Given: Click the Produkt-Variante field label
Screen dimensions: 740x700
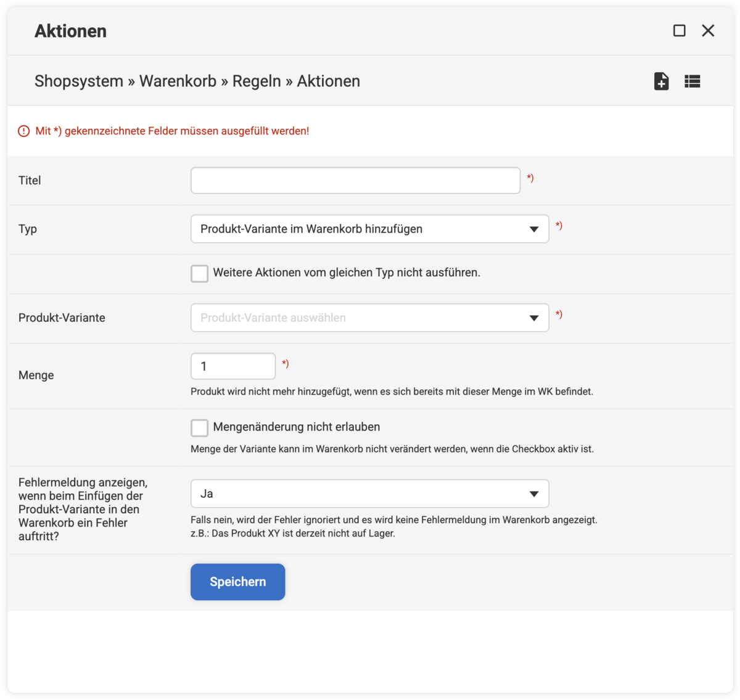Looking at the screenshot, I should (x=62, y=318).
